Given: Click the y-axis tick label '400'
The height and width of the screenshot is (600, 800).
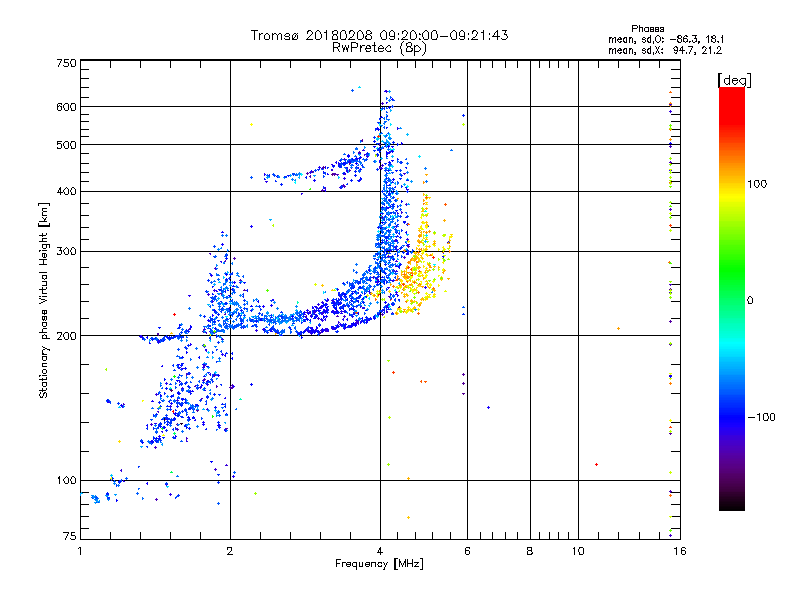Looking at the screenshot, I should pyautogui.click(x=66, y=192).
